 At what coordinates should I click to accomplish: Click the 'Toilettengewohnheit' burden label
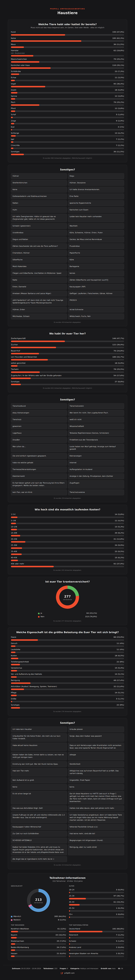[x=20, y=662]
